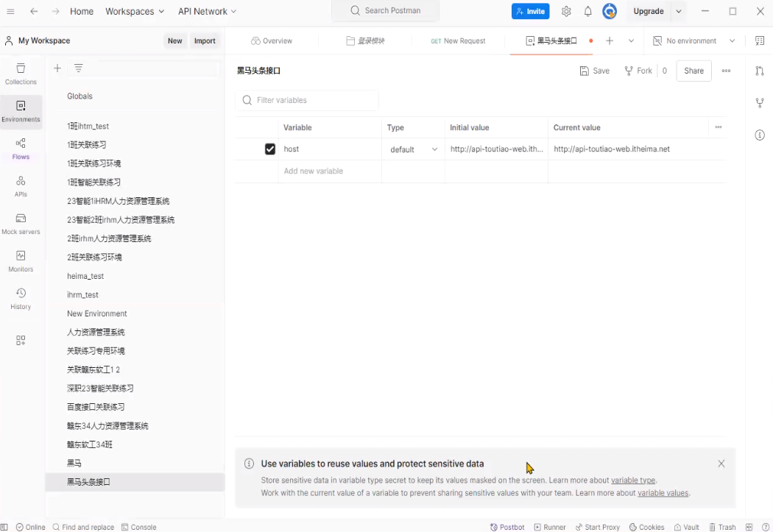
Task: Toggle the two-pane view icon in status bar
Action: coord(749,527)
